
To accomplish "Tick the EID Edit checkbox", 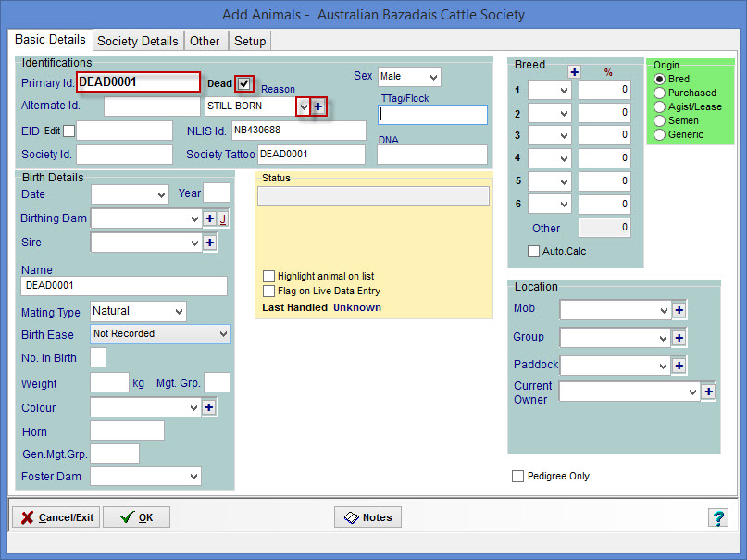I will point(69,131).
